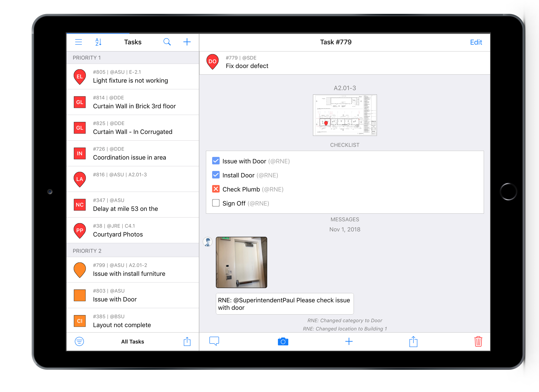Uncheck the Issue with Door checkbox
Image resolution: width=539 pixels, height=392 pixels.
216,161
